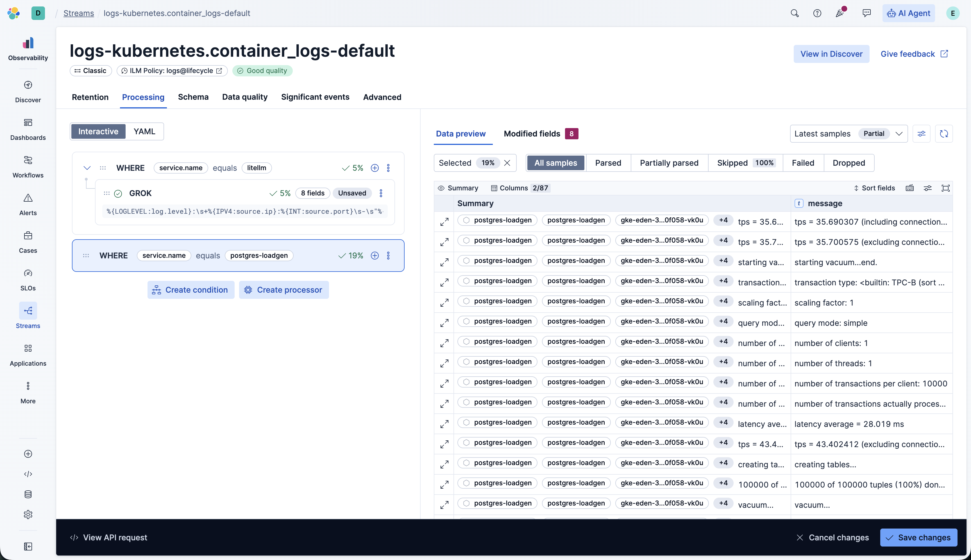
Task: Filter preview to Skipped samples
Action: (745, 163)
